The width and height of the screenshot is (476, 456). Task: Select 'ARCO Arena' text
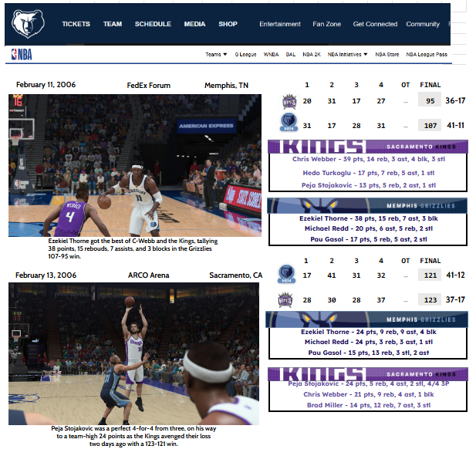pyautogui.click(x=148, y=275)
